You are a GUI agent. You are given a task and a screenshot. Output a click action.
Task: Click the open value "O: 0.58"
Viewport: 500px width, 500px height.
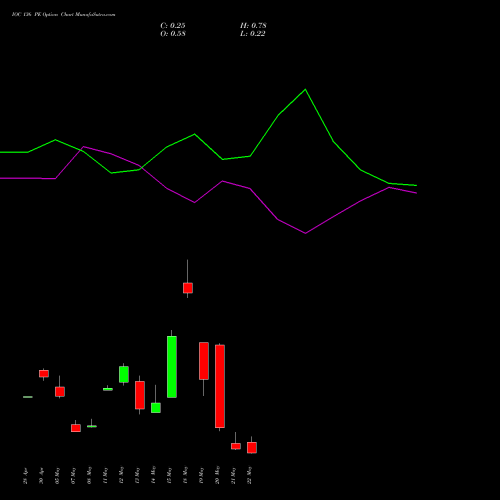click(173, 34)
